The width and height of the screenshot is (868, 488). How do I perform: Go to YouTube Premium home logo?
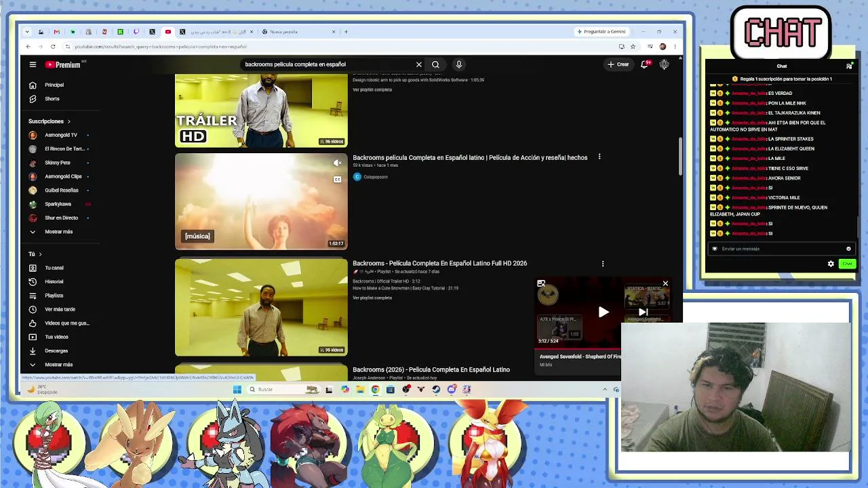pos(63,64)
